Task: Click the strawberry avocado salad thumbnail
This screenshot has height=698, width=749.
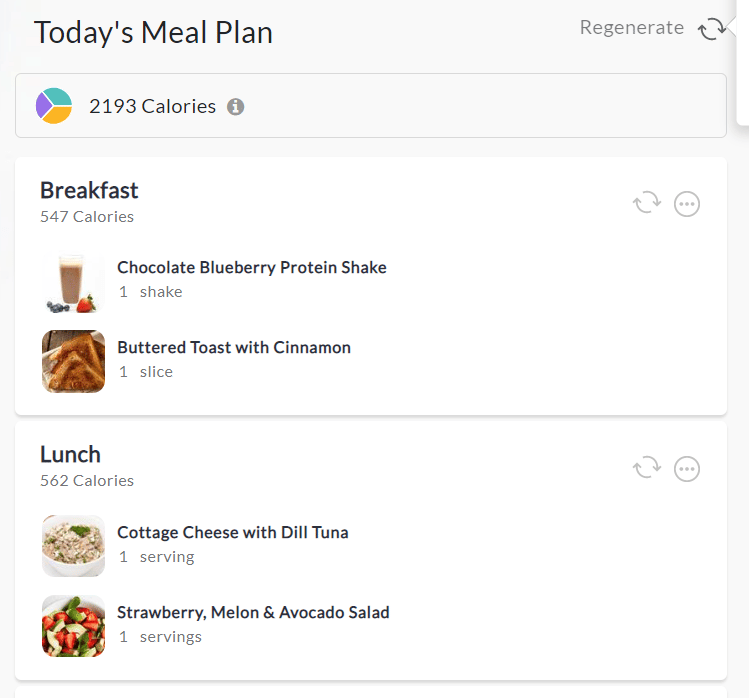Action: 73,626
